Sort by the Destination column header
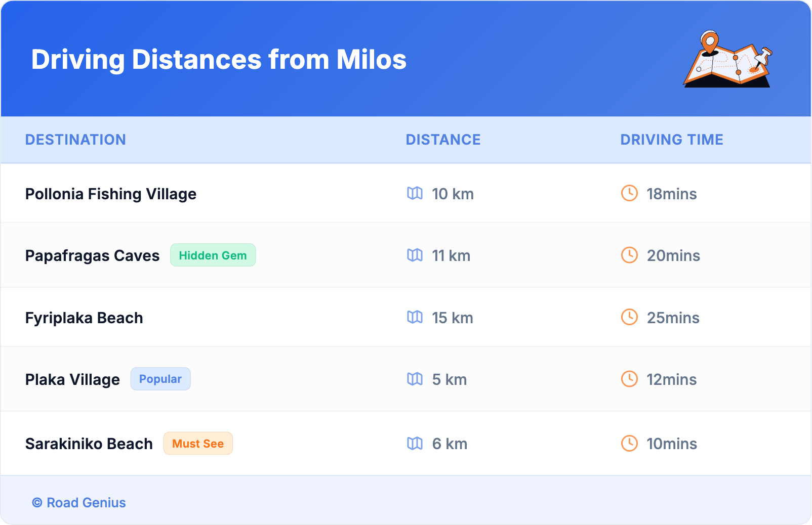Screen dimensions: 812x525 pyautogui.click(x=75, y=140)
